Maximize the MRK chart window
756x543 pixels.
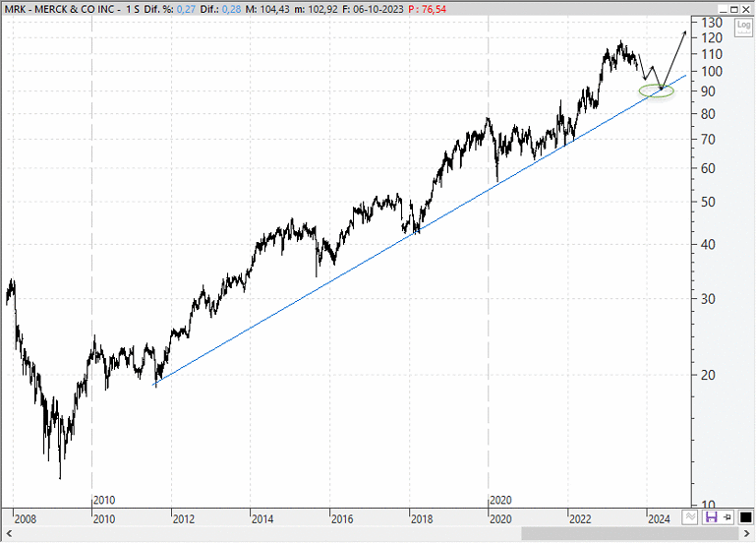734,9
